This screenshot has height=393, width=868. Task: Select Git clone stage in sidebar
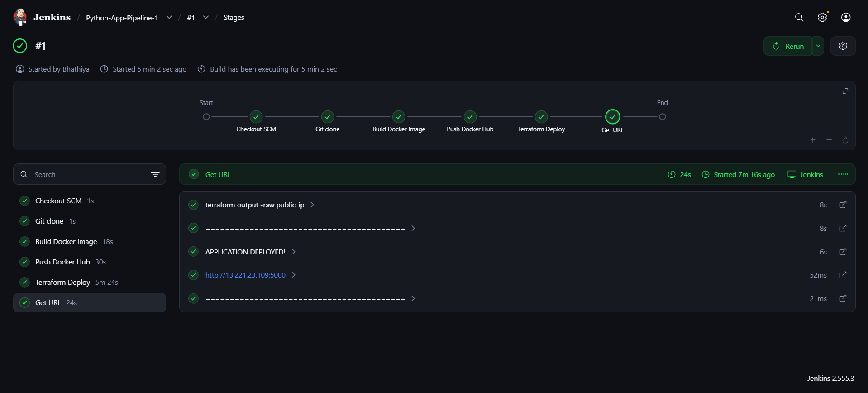[x=90, y=221]
